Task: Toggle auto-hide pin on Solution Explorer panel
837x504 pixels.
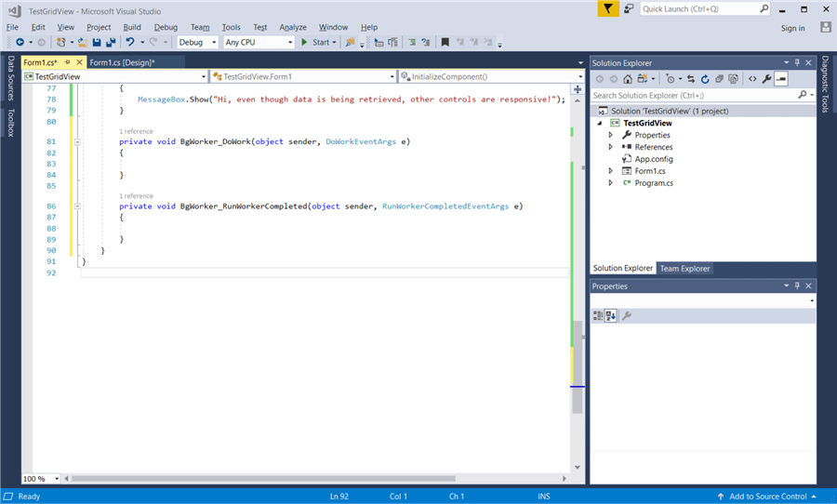Action: [797, 62]
